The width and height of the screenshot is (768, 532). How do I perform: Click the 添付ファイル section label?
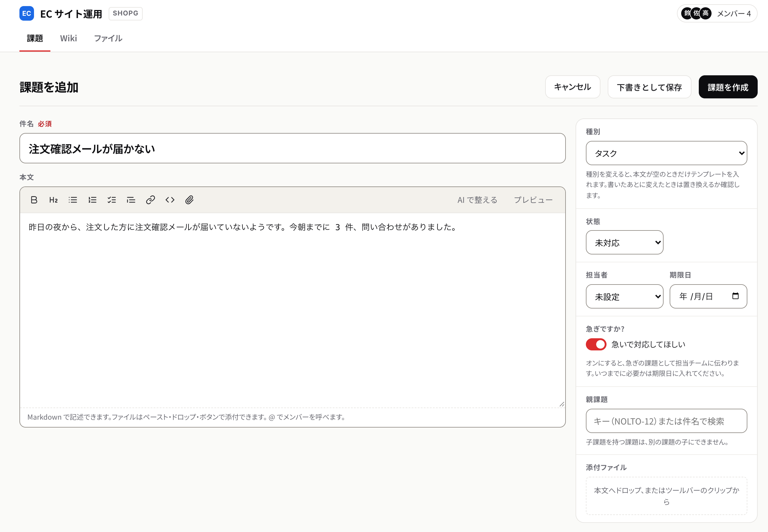coord(606,468)
